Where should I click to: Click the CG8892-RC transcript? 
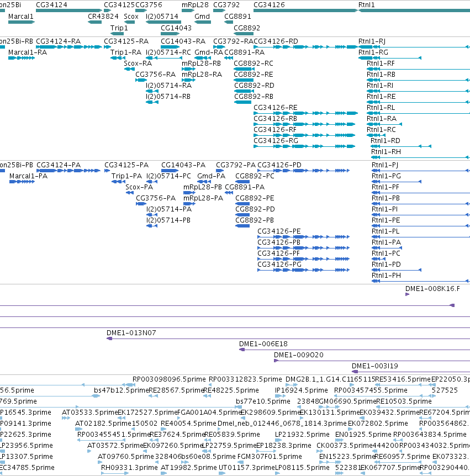[244, 69]
